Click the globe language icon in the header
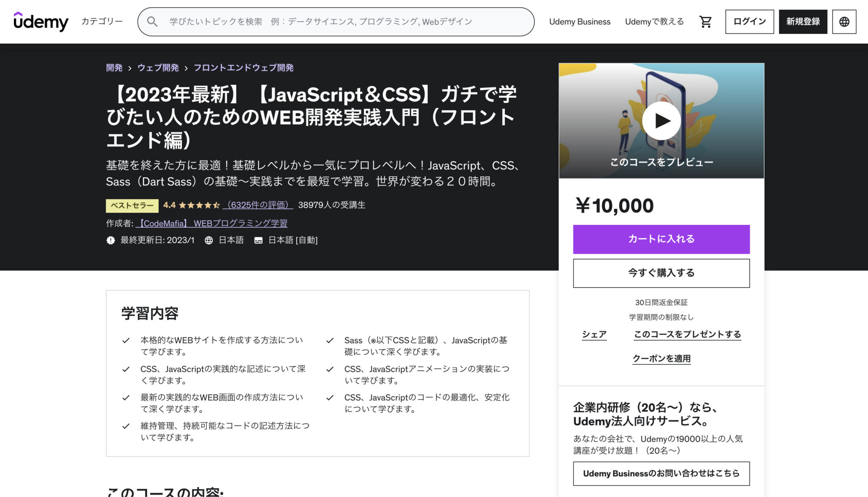The image size is (868, 497). click(x=844, y=21)
